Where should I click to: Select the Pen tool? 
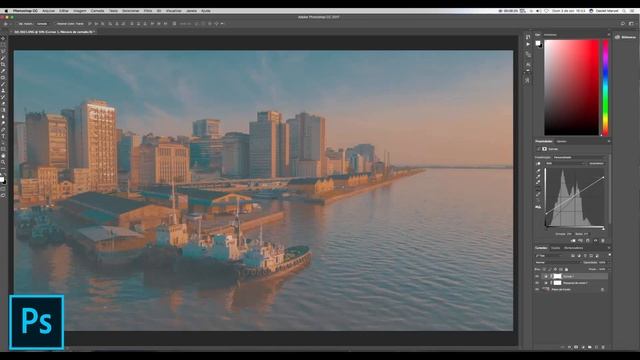click(x=3, y=130)
